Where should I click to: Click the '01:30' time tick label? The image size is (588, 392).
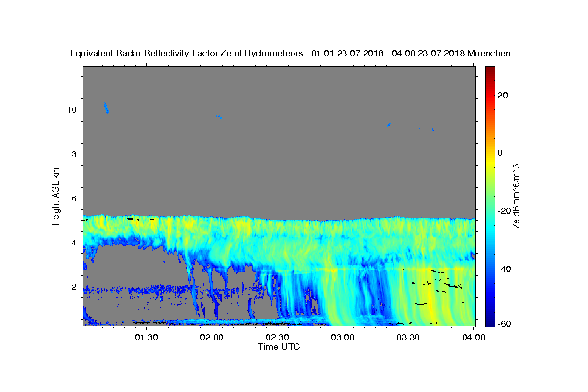(x=146, y=337)
